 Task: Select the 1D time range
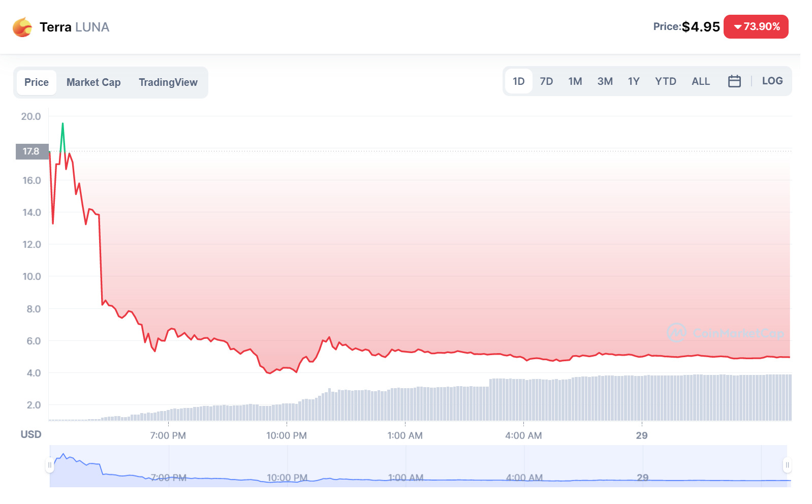[x=519, y=81]
